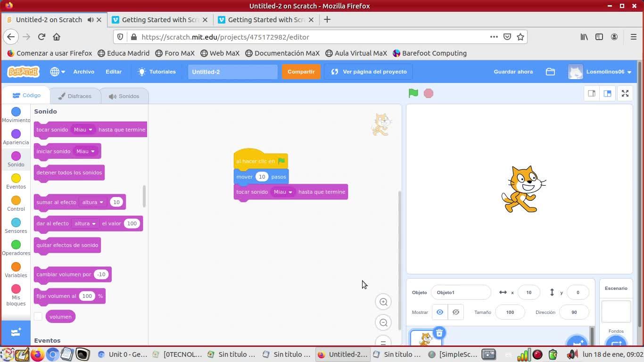The width and height of the screenshot is (644, 362).
Task: Toggle the volumen variable checkbox
Action: 38,317
